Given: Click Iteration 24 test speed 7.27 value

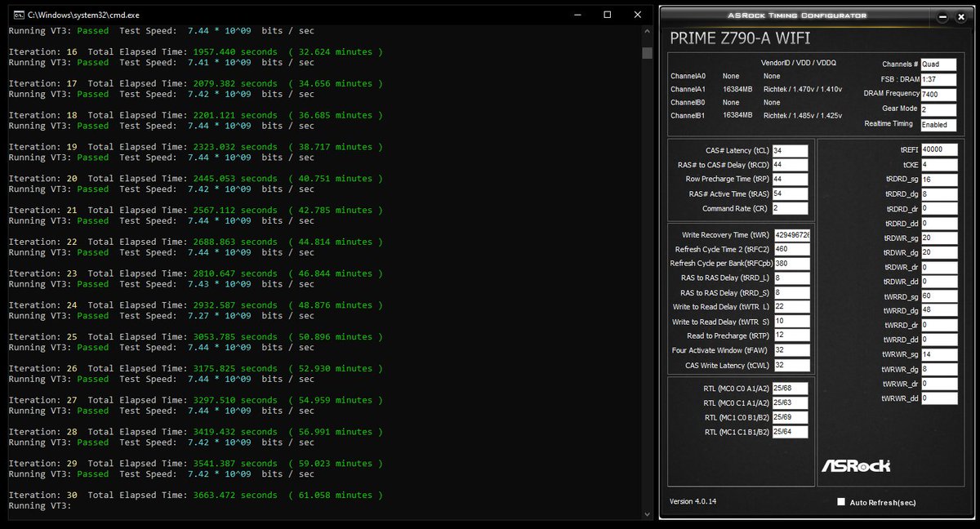Looking at the screenshot, I should [220, 315].
